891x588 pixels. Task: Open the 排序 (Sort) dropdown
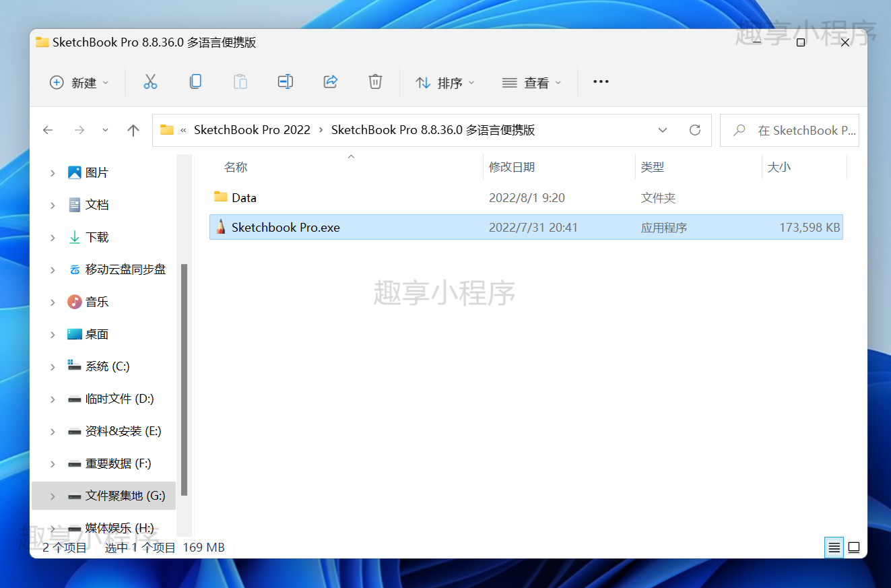pos(445,82)
